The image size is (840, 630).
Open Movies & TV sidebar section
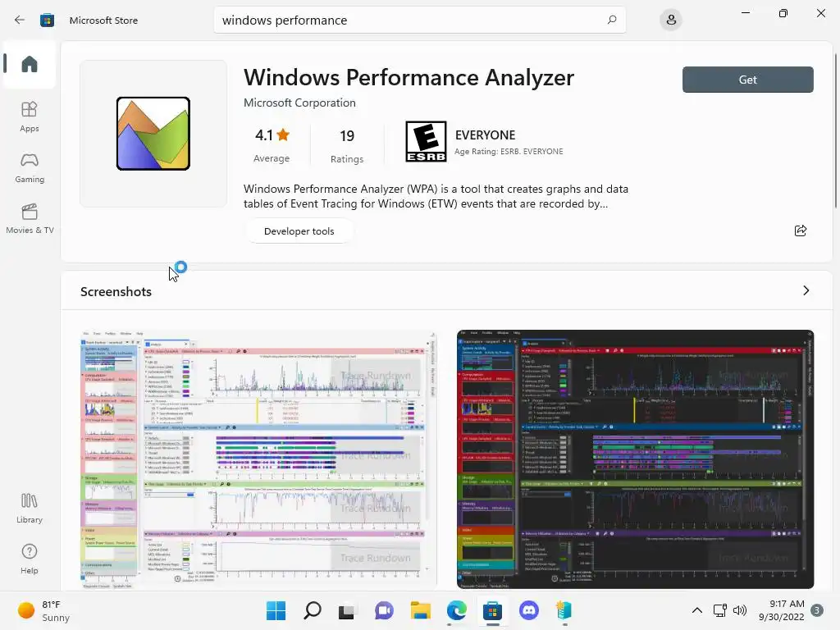(30, 218)
